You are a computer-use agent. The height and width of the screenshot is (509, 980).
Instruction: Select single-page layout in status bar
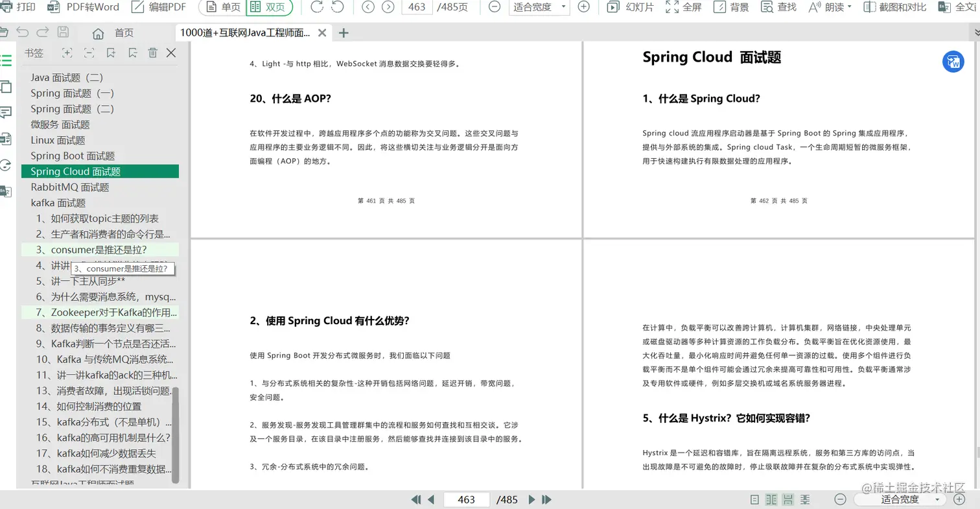click(754, 500)
